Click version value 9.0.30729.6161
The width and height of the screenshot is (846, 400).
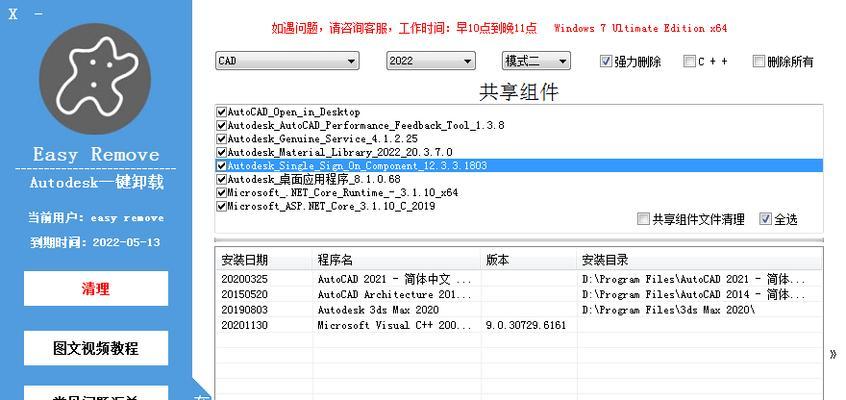(x=526, y=326)
